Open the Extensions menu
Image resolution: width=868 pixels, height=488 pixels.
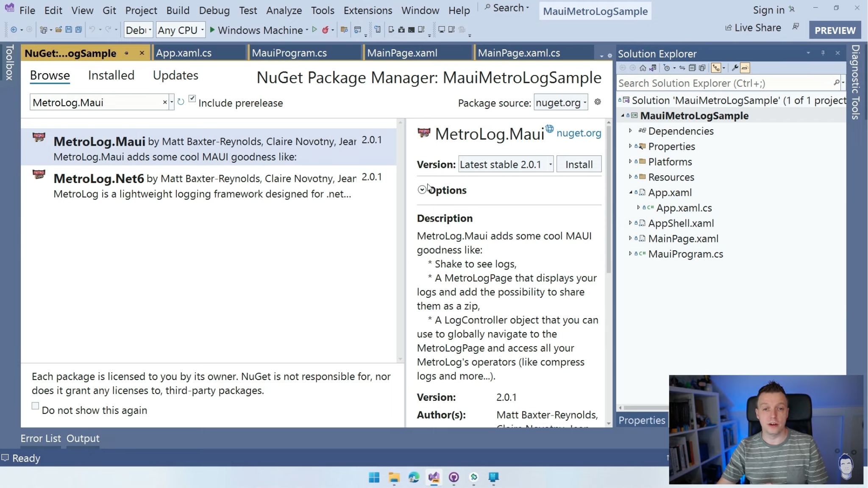tap(367, 10)
